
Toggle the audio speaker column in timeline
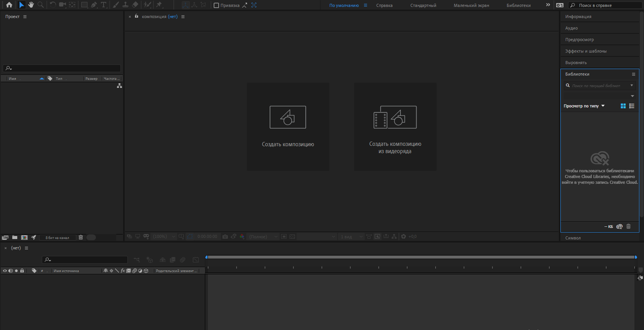coord(10,271)
